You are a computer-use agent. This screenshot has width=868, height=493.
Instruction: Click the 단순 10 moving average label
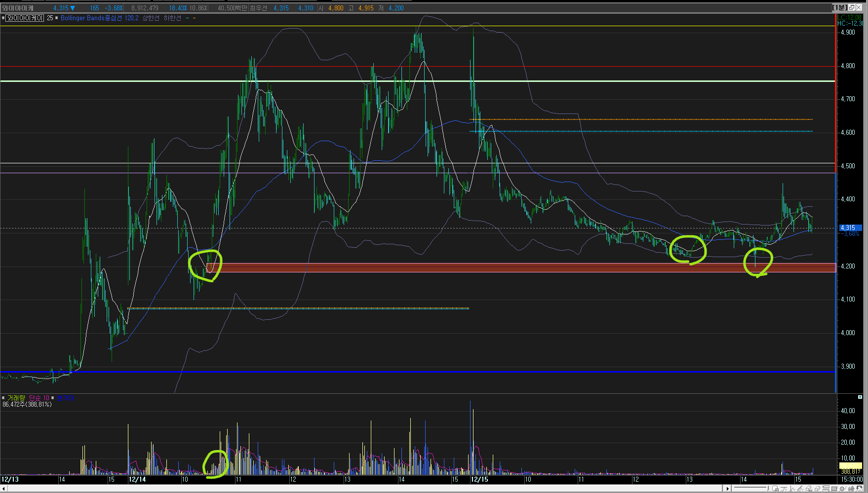pyautogui.click(x=39, y=398)
